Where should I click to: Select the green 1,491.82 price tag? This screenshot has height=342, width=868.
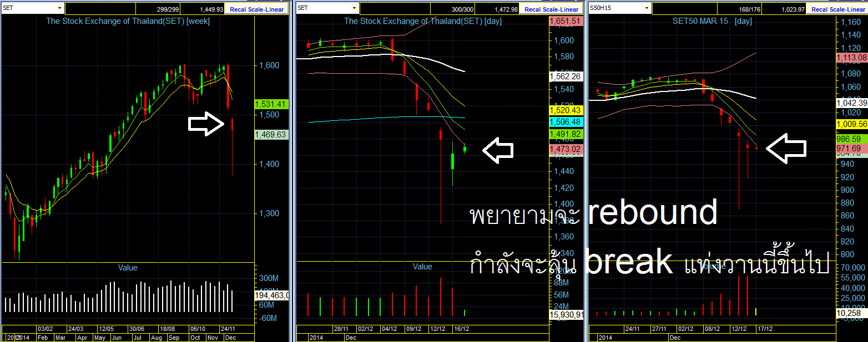click(565, 134)
